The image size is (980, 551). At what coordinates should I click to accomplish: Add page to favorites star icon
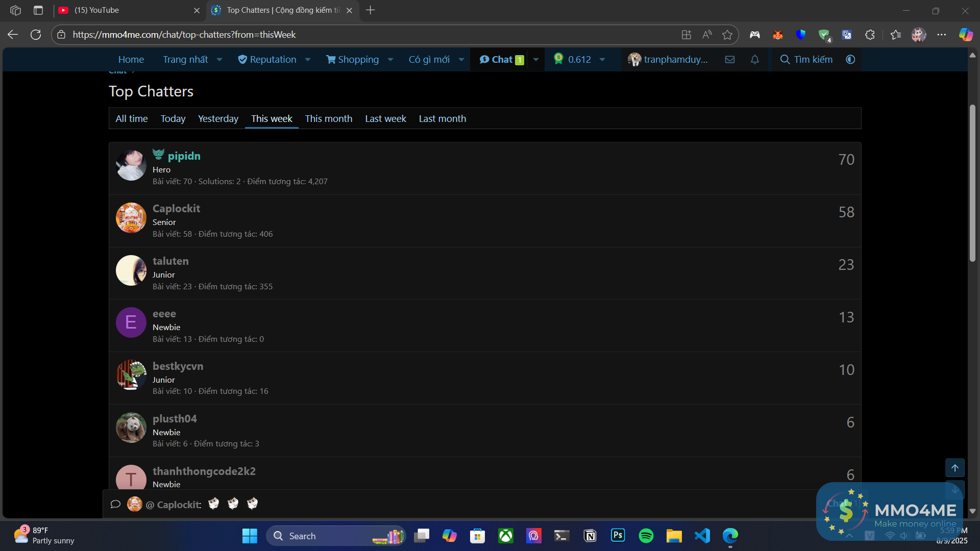[727, 35]
